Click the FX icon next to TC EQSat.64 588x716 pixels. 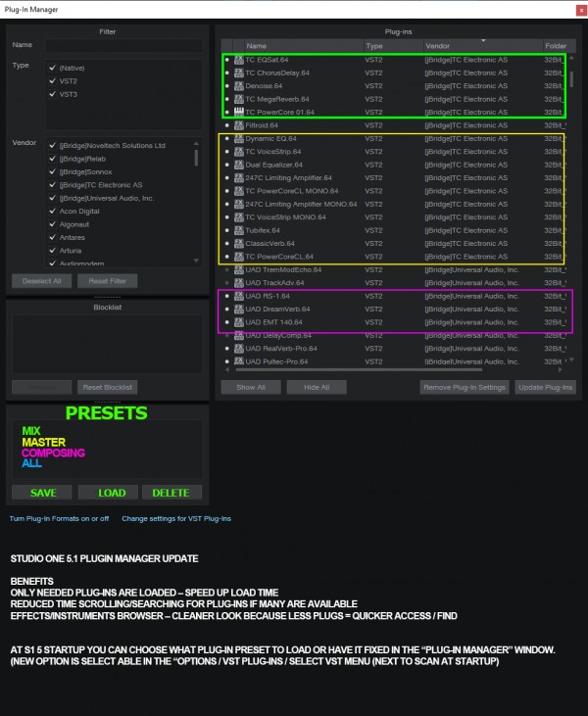(x=238, y=60)
